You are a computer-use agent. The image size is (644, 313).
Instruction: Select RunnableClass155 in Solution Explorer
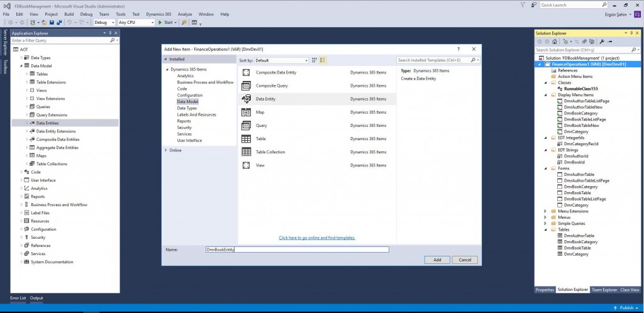[580, 89]
